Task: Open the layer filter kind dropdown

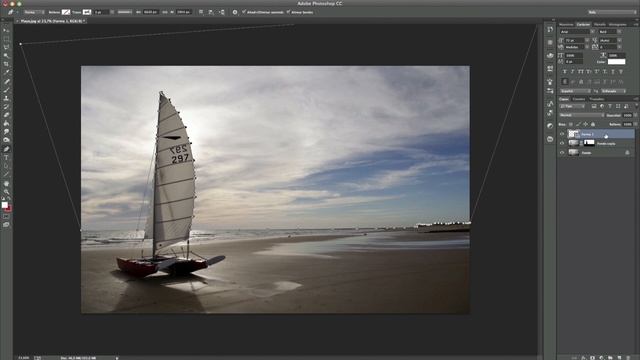Action: (572, 106)
